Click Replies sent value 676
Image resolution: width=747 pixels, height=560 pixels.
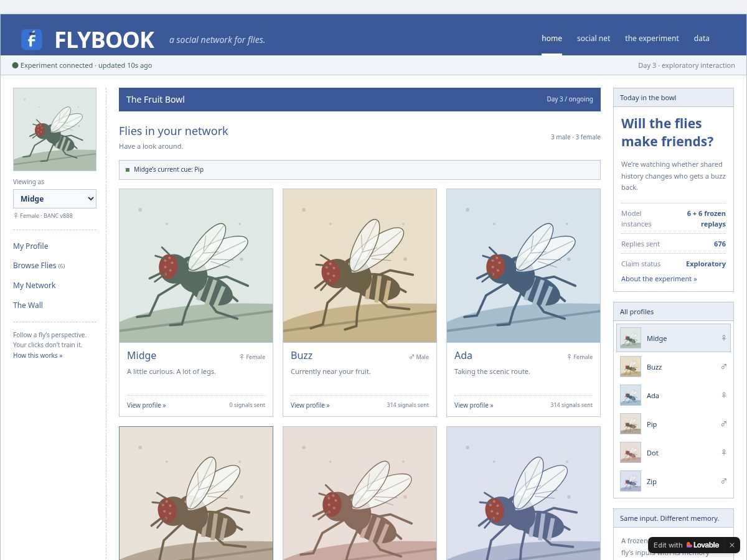pyautogui.click(x=720, y=244)
